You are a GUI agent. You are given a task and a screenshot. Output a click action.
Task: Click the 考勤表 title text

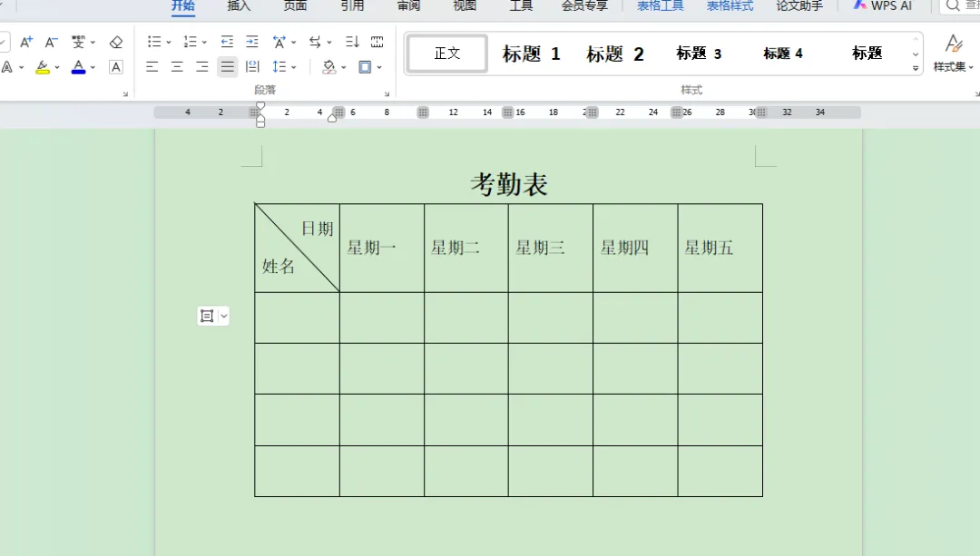[509, 184]
